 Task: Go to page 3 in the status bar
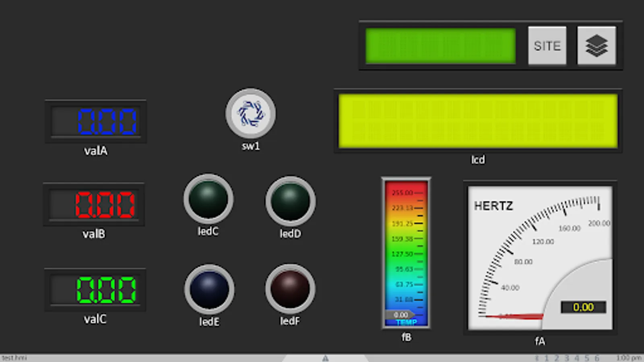[x=567, y=358]
